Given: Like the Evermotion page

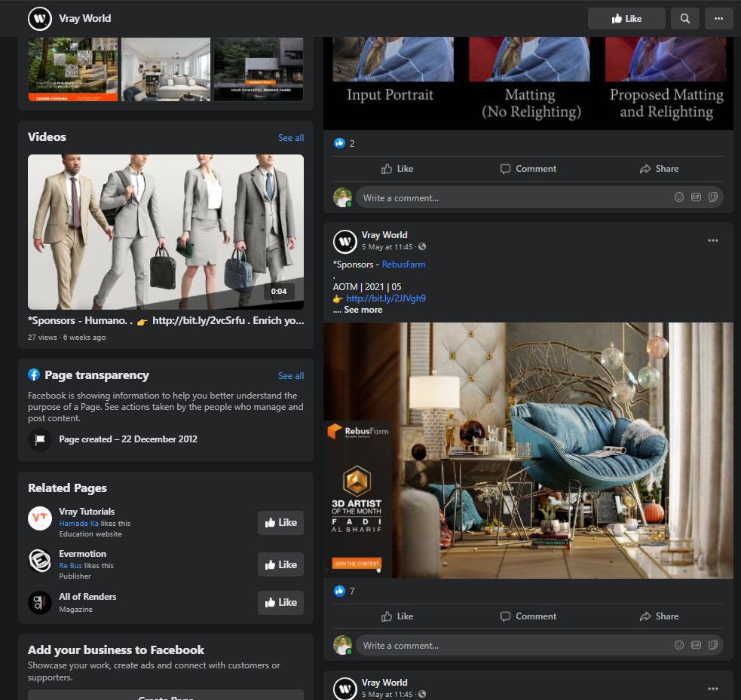Looking at the screenshot, I should pyautogui.click(x=280, y=564).
